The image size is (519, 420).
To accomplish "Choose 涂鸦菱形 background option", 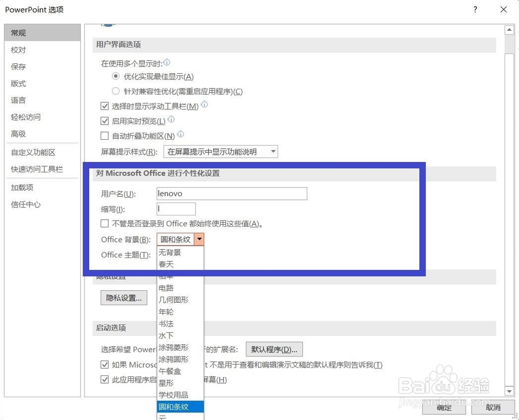I will (x=180, y=347).
